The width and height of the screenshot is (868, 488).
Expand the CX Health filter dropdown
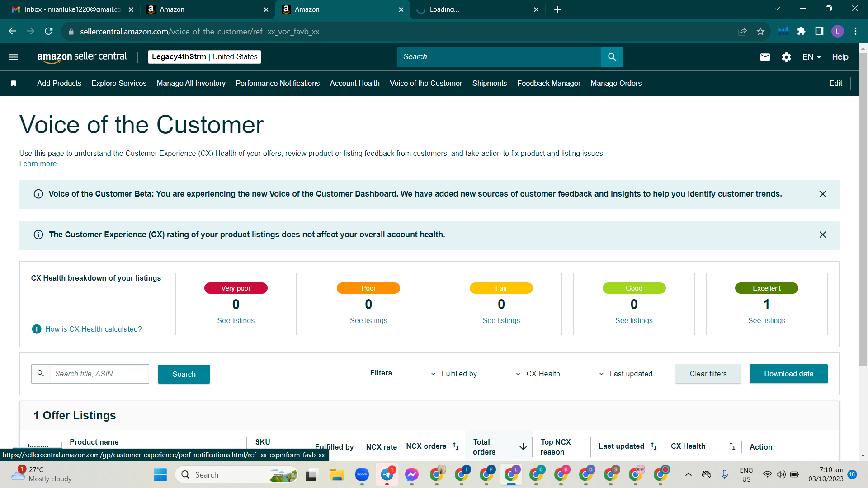coord(538,374)
